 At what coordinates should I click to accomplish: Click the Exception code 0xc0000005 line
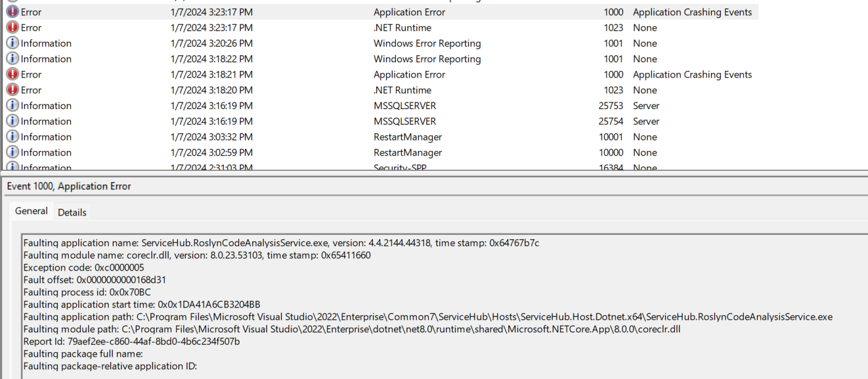pyautogui.click(x=84, y=267)
